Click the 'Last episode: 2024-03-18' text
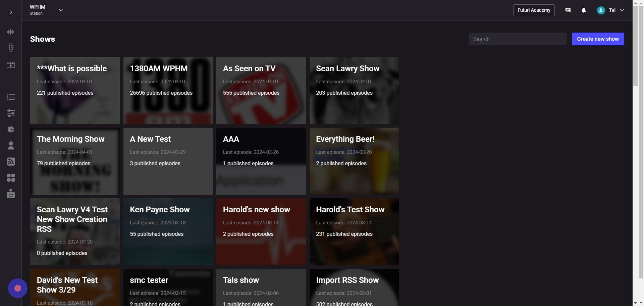The height and width of the screenshot is (306, 644). click(x=158, y=223)
